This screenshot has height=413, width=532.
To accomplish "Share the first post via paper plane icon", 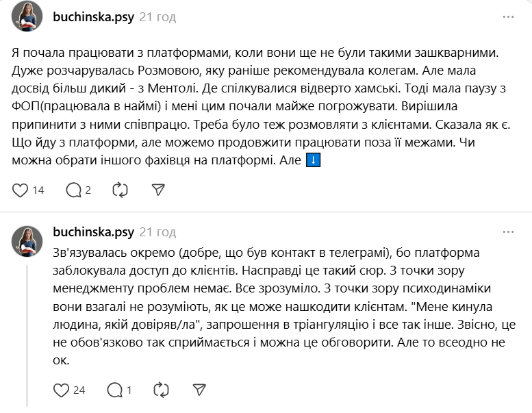I will pos(157,190).
